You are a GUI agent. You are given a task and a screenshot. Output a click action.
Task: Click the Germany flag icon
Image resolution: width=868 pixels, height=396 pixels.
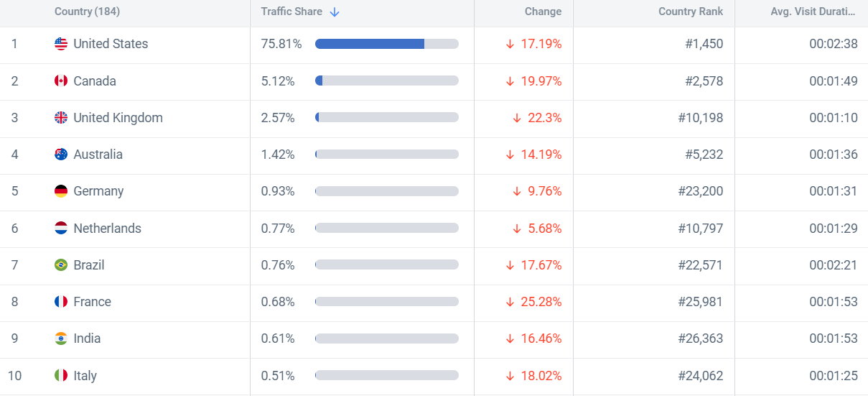(x=61, y=191)
